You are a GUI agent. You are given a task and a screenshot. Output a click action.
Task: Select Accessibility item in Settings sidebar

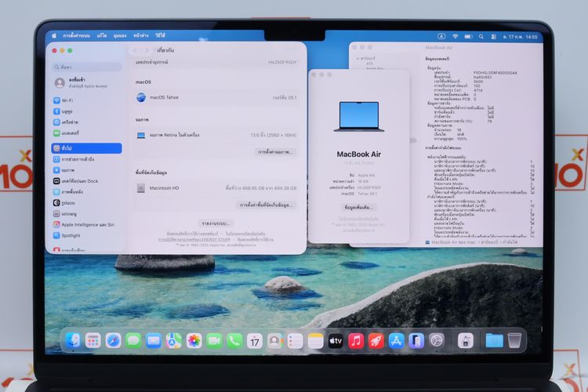click(86, 159)
